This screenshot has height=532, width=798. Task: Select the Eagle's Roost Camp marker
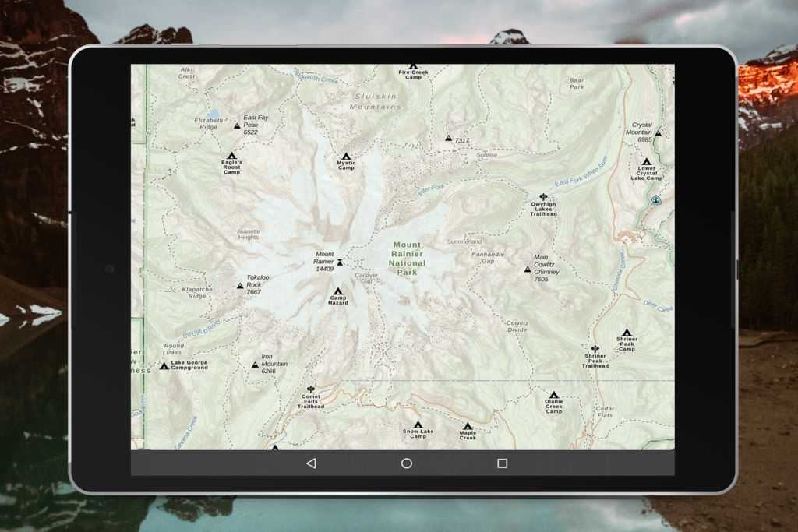[x=231, y=155]
